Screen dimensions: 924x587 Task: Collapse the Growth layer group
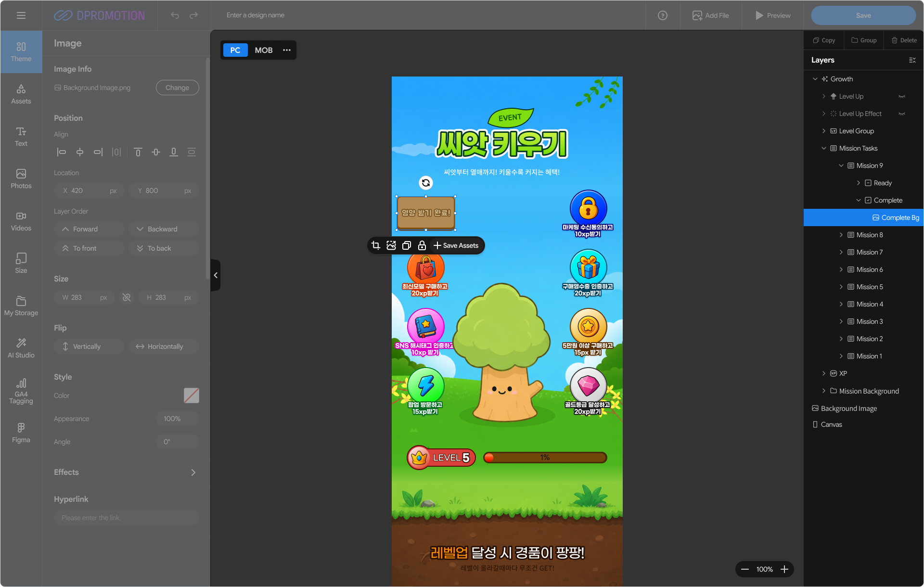[815, 79]
